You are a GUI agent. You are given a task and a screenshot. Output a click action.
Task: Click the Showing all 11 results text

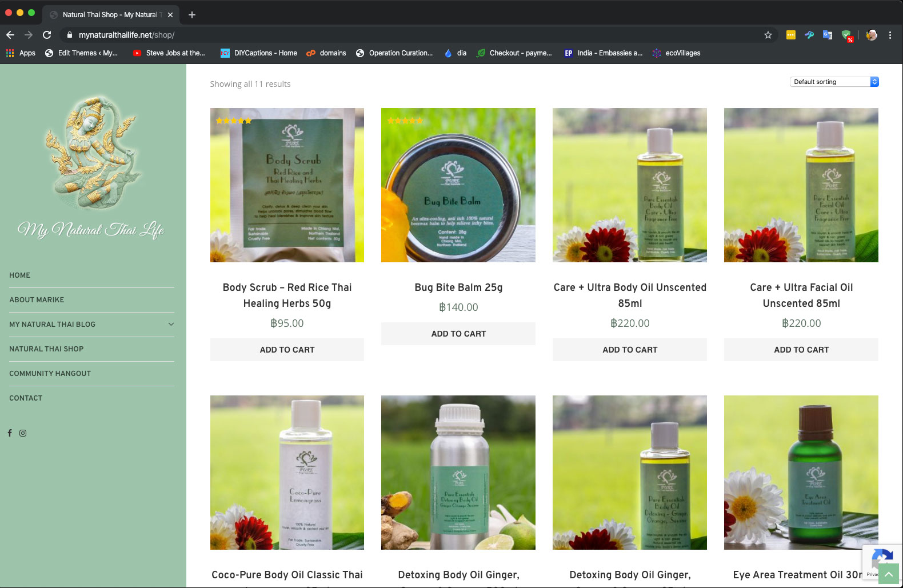[250, 84]
